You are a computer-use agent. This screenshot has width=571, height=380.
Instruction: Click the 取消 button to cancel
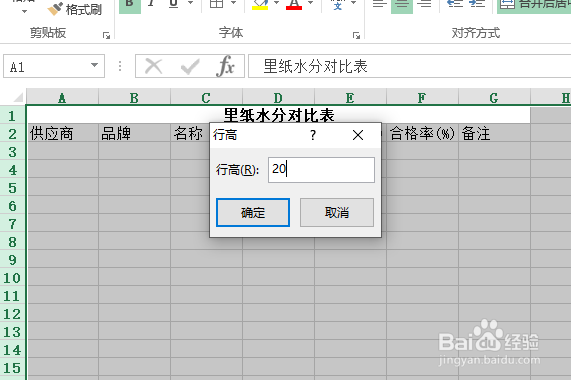337,212
